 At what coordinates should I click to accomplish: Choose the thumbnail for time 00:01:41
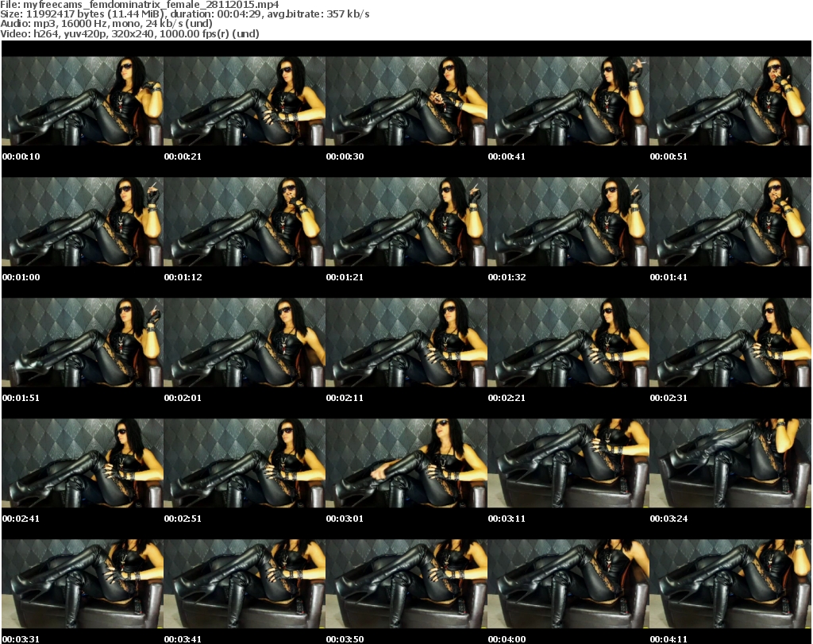(x=730, y=222)
